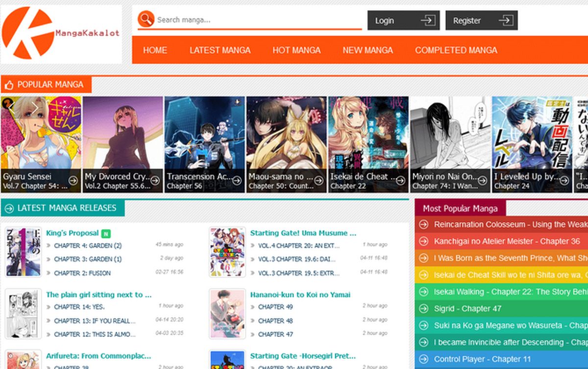Click the arrow icon on Miyori no Nai card
Image resolution: width=588 pixels, height=369 pixels.
483,181
